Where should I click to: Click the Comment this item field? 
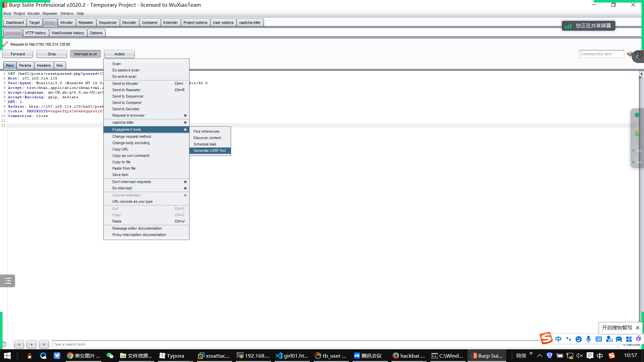tap(601, 54)
